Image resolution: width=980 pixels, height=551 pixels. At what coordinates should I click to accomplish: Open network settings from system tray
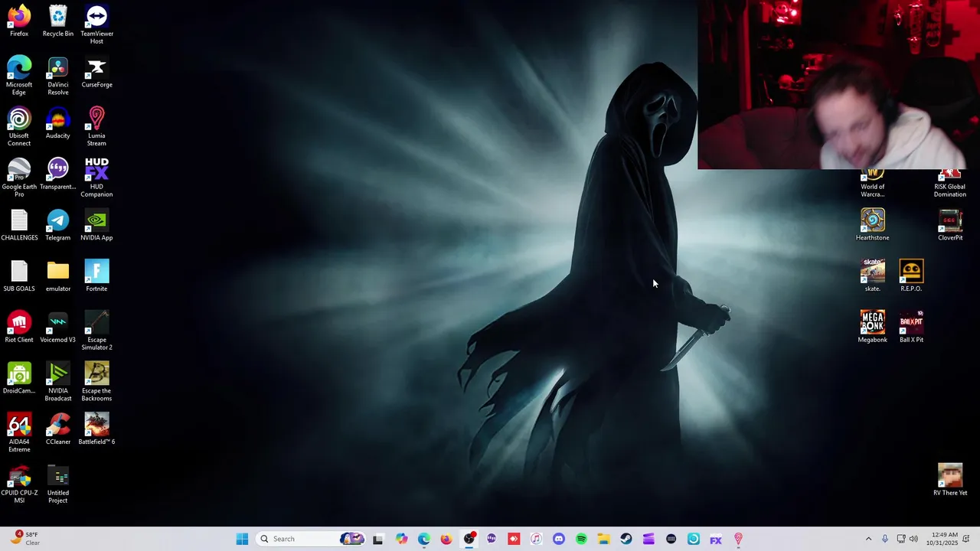click(901, 539)
